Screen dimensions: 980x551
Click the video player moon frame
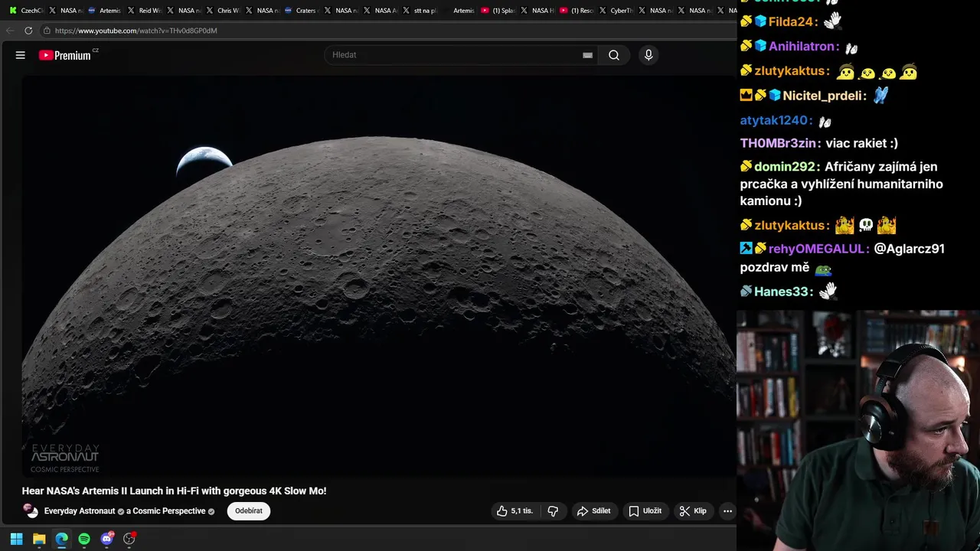click(x=379, y=277)
